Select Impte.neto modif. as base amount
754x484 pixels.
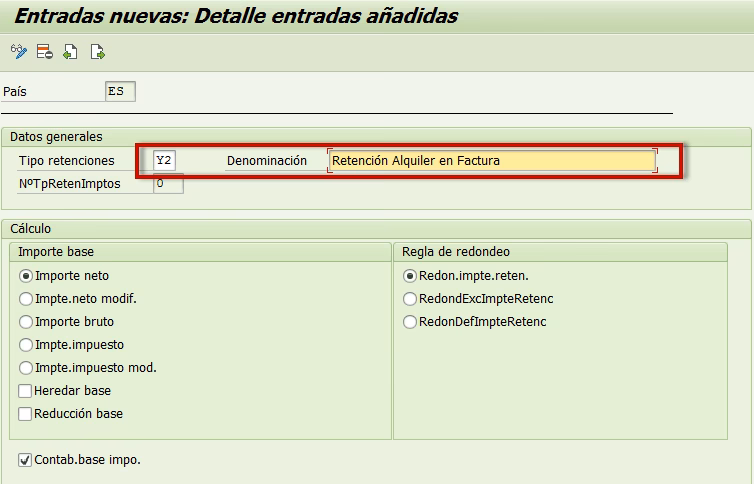(x=26, y=299)
